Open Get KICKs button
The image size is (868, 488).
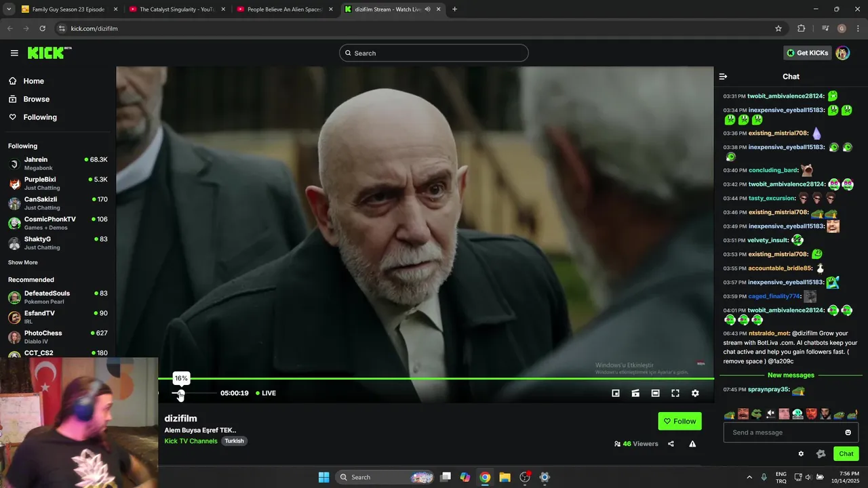point(807,53)
